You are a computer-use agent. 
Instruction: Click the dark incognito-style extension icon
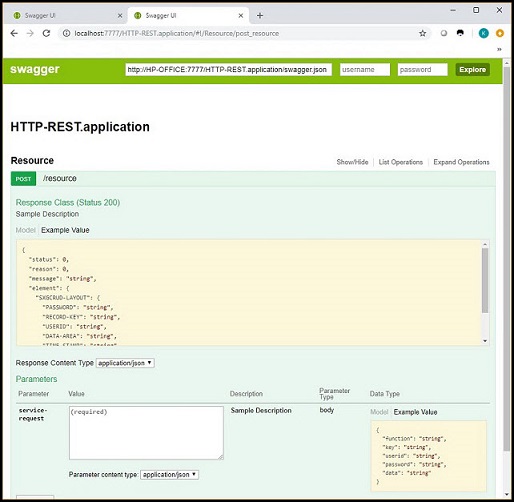pos(460,33)
